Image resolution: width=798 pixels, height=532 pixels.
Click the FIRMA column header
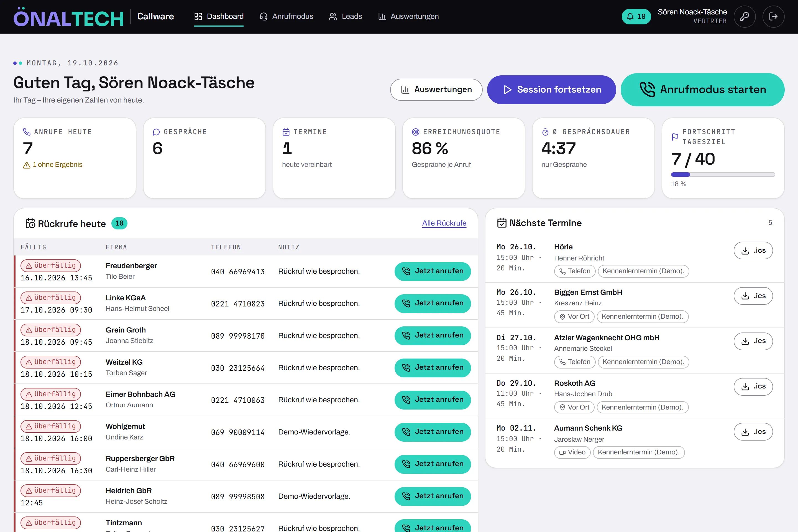coord(116,247)
